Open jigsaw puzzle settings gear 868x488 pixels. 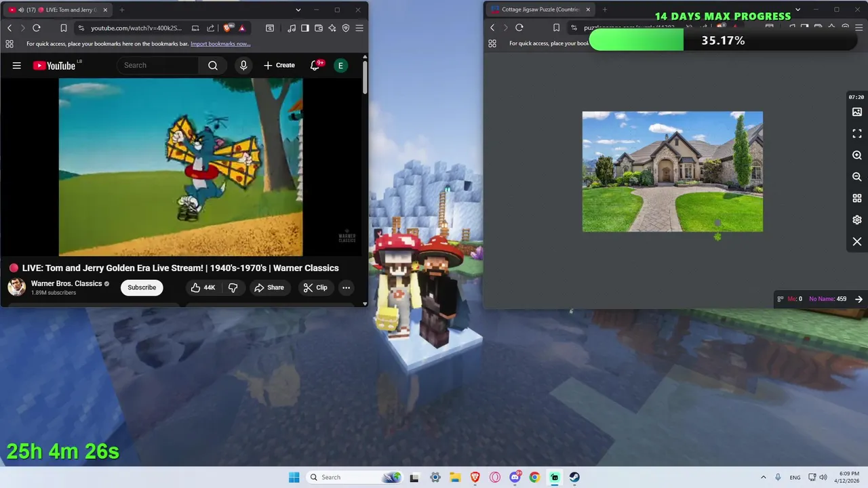pyautogui.click(x=857, y=220)
